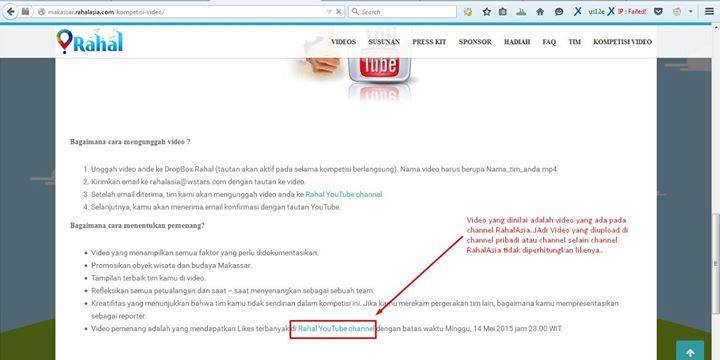Click text "Unggah video anda ke DropBox Rahal"

(x=152, y=169)
